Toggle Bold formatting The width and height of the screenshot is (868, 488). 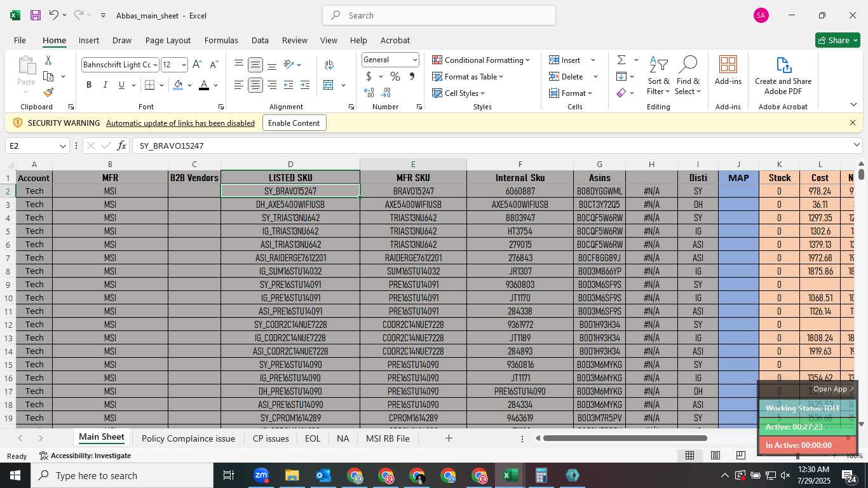point(89,85)
